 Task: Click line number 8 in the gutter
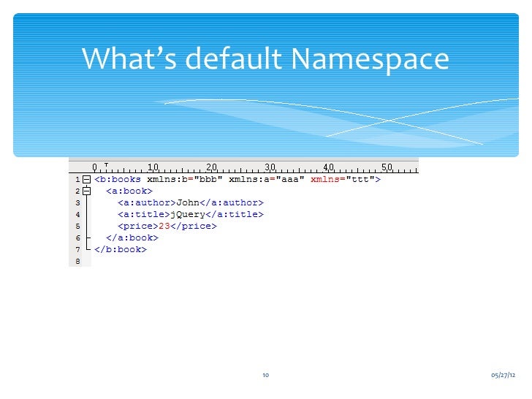tap(78, 262)
